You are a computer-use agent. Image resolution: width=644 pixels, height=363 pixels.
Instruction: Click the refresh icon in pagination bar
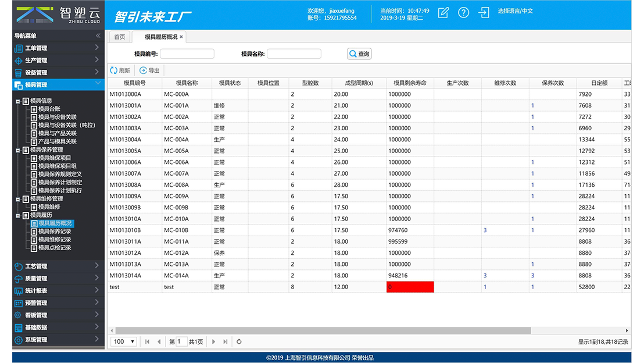(x=239, y=342)
